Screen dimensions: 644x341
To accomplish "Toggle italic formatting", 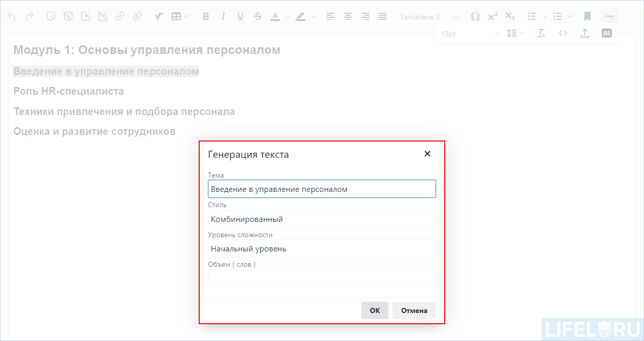I will pos(223,16).
